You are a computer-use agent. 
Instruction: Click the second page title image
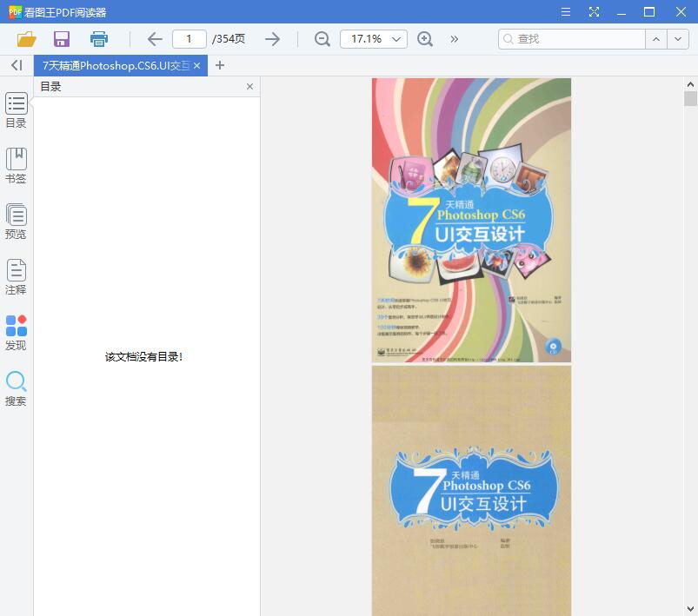click(473, 490)
